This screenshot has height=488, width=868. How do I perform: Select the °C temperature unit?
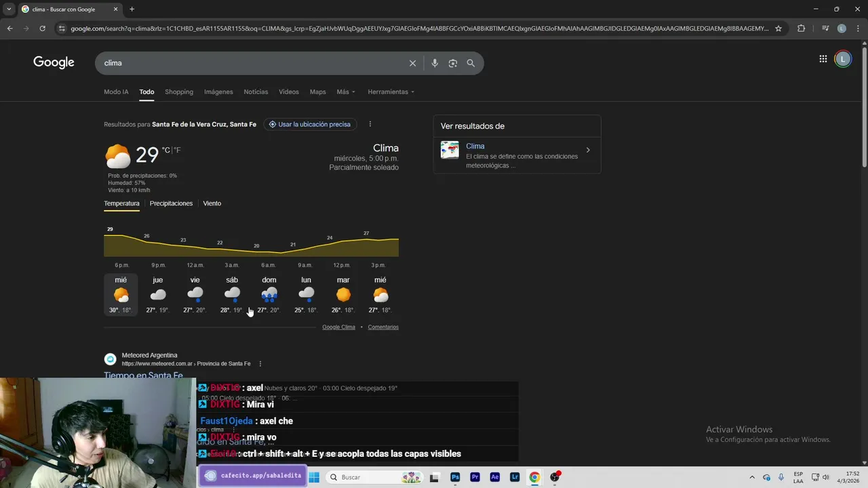(165, 150)
